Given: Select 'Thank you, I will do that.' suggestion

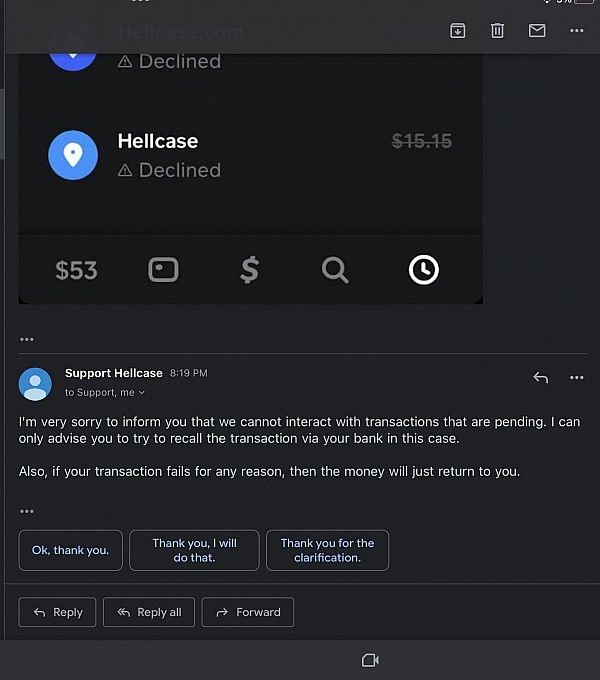Looking at the screenshot, I should click(x=194, y=550).
